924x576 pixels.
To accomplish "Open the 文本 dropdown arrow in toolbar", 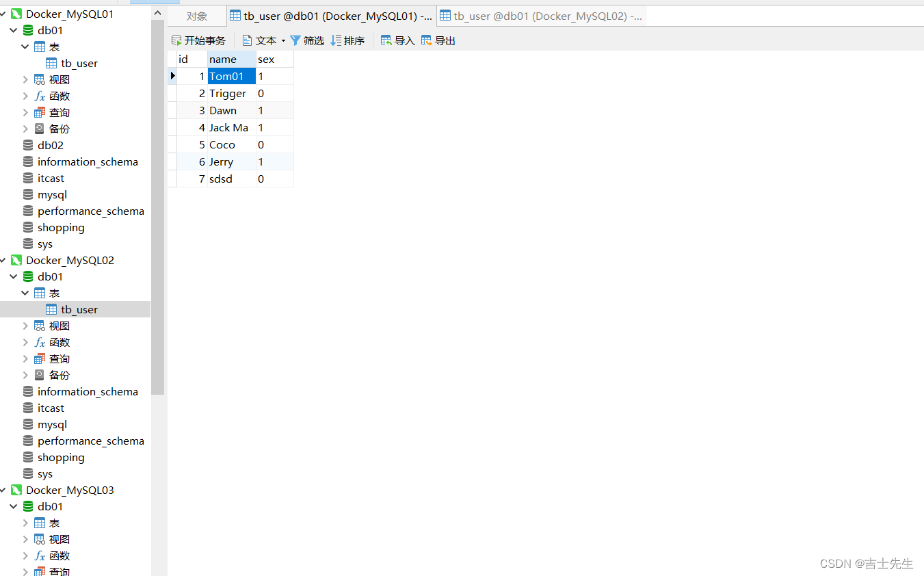I will point(283,41).
